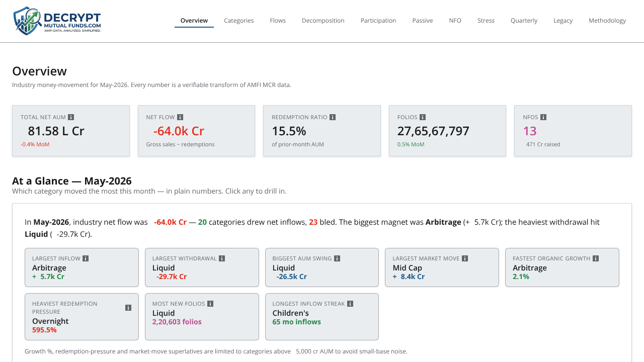Click the '-26.5k Cr' AUM swing value
644x362 pixels.
point(291,277)
